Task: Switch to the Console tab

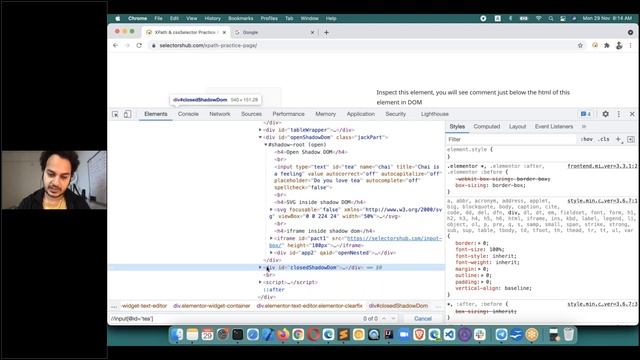Action: pyautogui.click(x=188, y=114)
